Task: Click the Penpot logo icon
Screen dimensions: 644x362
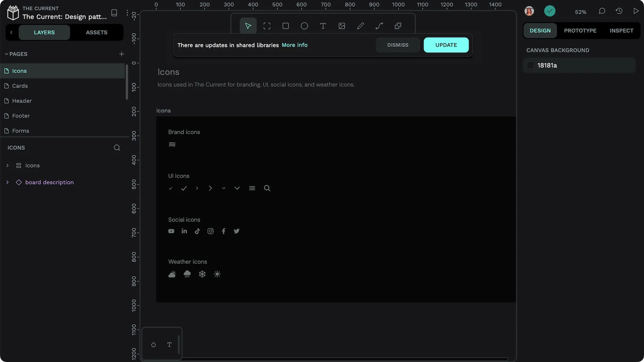Action: 13,13
